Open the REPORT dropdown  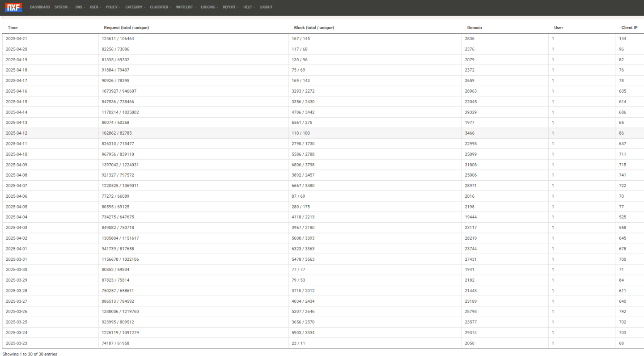(230, 7)
